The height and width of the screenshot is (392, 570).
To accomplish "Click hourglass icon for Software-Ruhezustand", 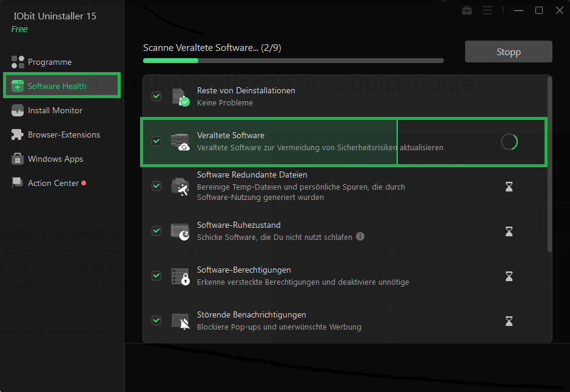I will click(x=509, y=231).
